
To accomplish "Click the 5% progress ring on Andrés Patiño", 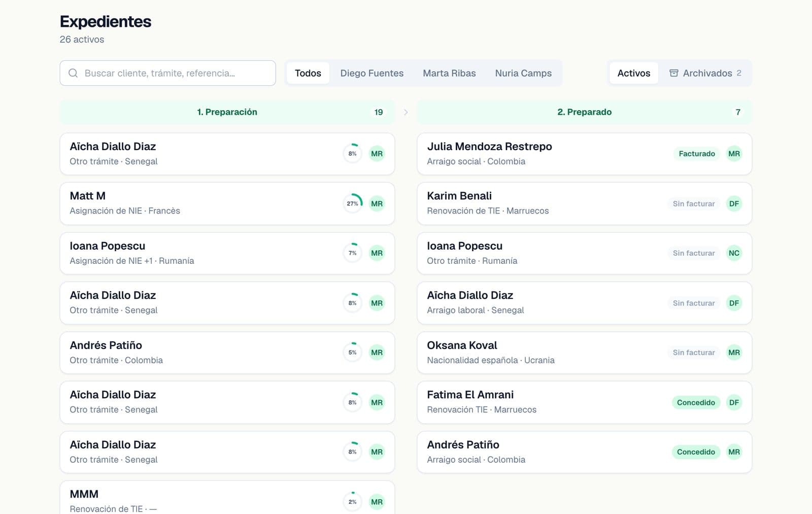I will pos(353,353).
